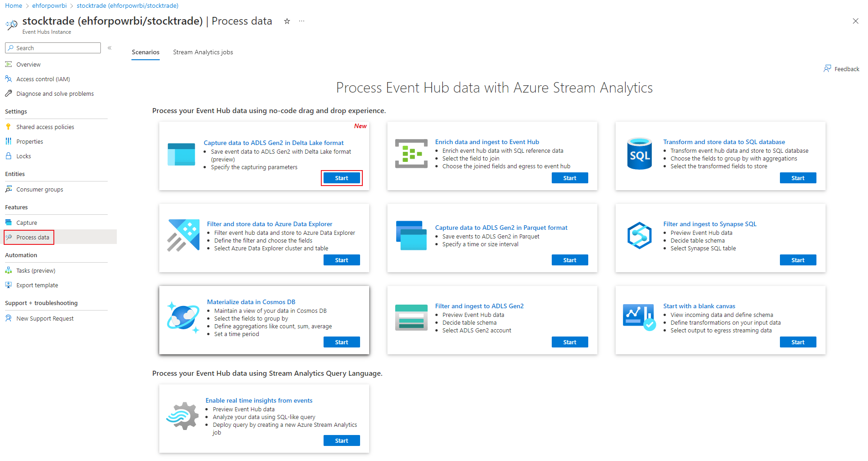The width and height of the screenshot is (868, 461).
Task: Open Tasks (preview) under Automation
Action: click(x=35, y=270)
